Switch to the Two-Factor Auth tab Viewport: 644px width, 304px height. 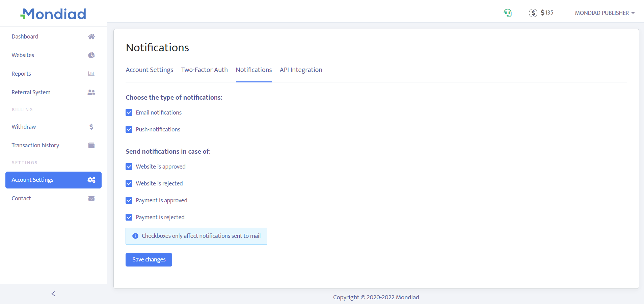click(x=204, y=70)
